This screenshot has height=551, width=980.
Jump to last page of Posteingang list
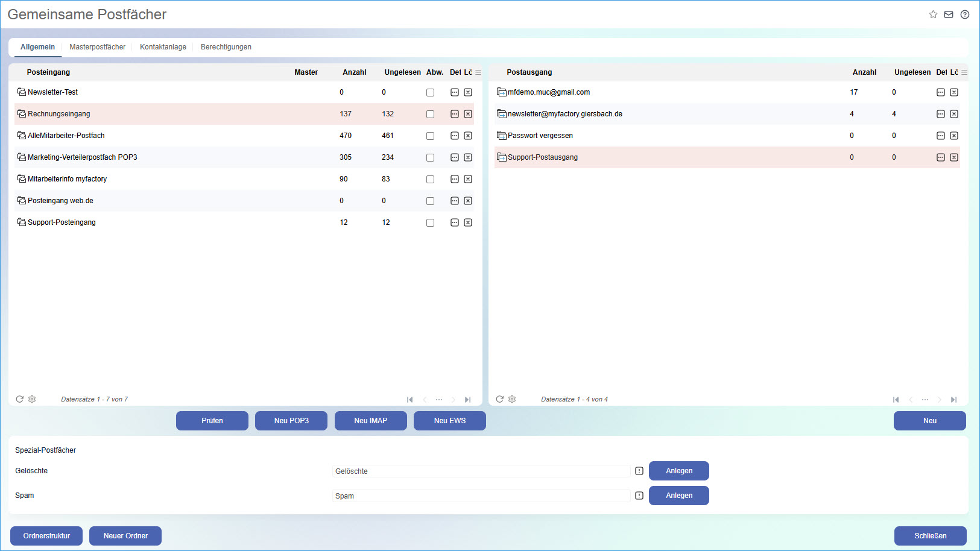(467, 400)
